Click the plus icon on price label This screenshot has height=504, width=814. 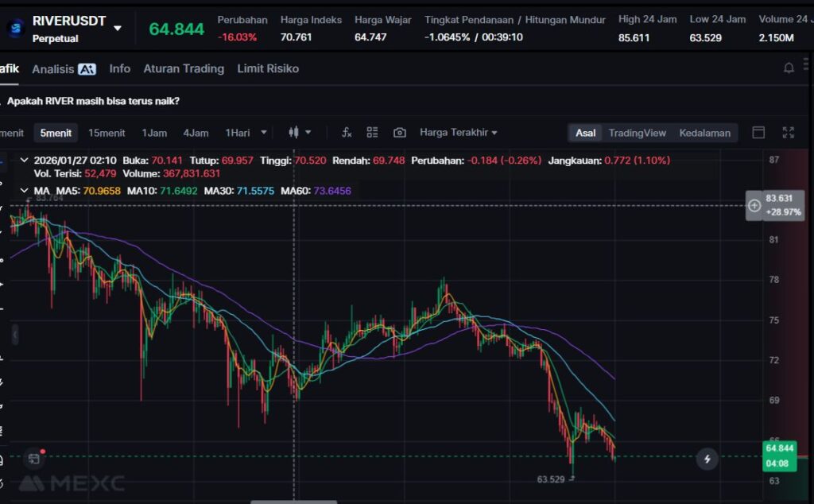click(x=754, y=206)
